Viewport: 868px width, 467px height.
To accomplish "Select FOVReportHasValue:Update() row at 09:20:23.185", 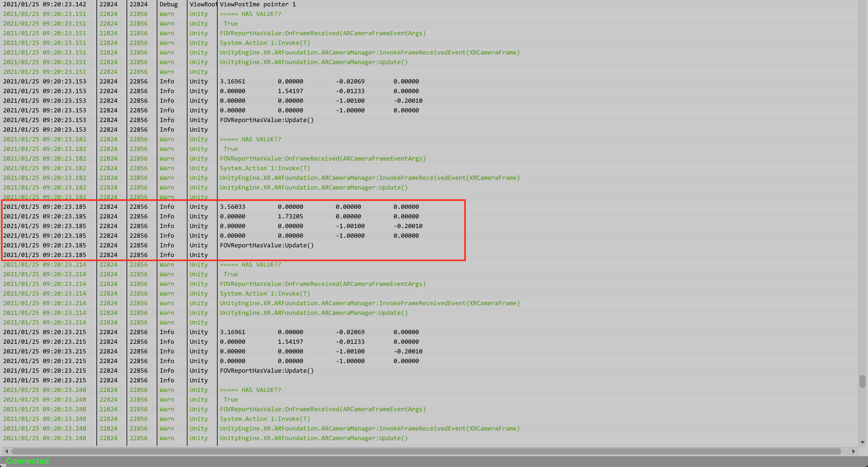I will [x=266, y=245].
